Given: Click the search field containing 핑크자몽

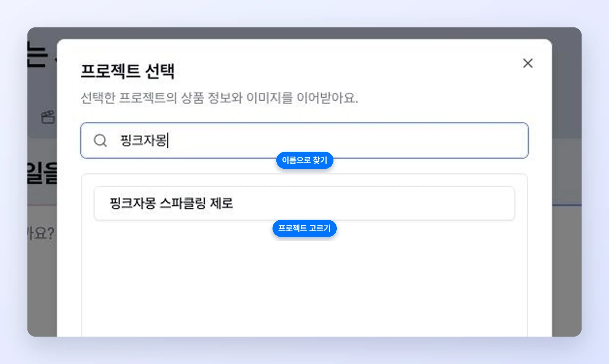Looking at the screenshot, I should coord(304,140).
